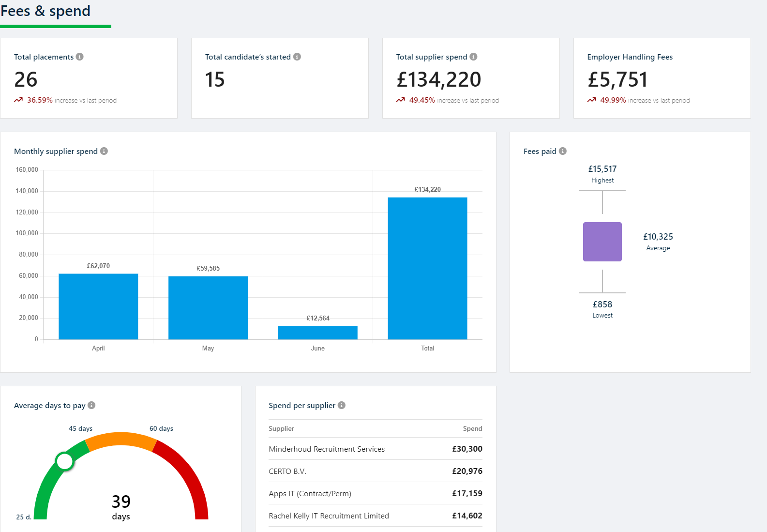Open Minderhoud Recruitment Services supplier row
Screen dimensions: 767x532
(x=327, y=449)
